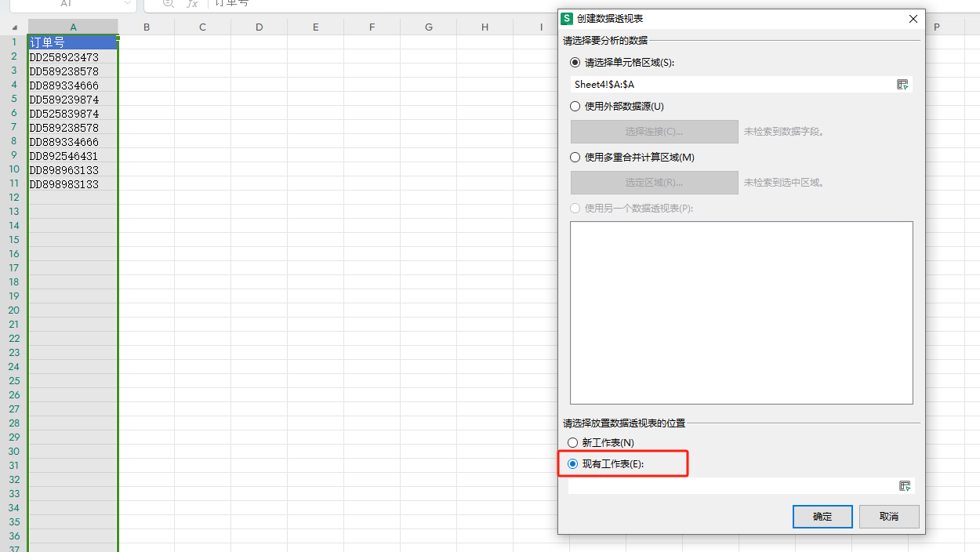Click cell containing DD898983133
Image resolution: width=980 pixels, height=552 pixels.
pos(73,184)
